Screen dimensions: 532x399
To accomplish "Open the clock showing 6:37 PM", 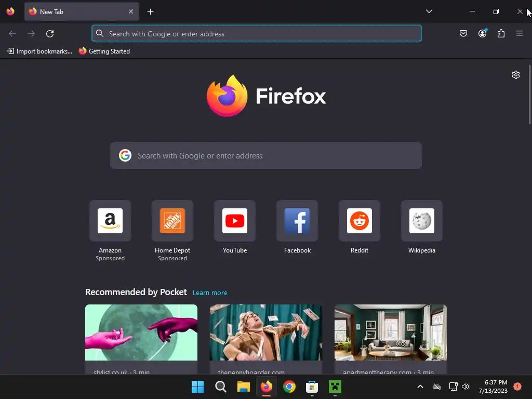I will coord(493,387).
